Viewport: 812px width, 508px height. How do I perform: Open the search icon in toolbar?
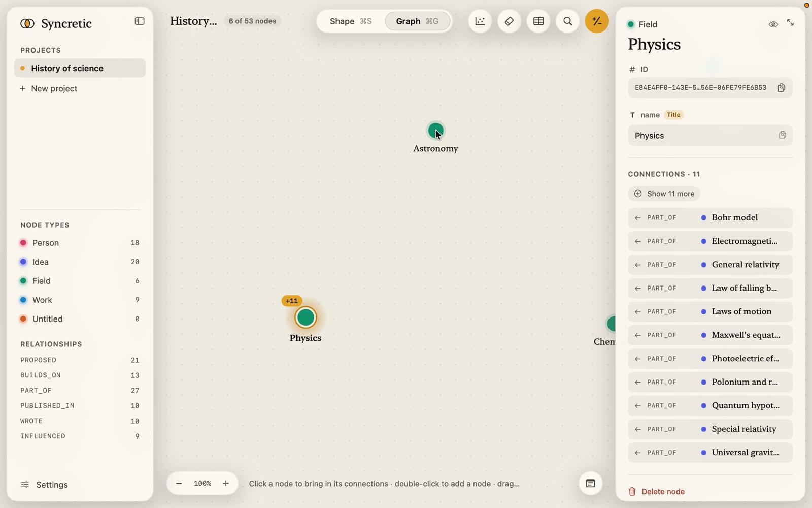(x=568, y=21)
